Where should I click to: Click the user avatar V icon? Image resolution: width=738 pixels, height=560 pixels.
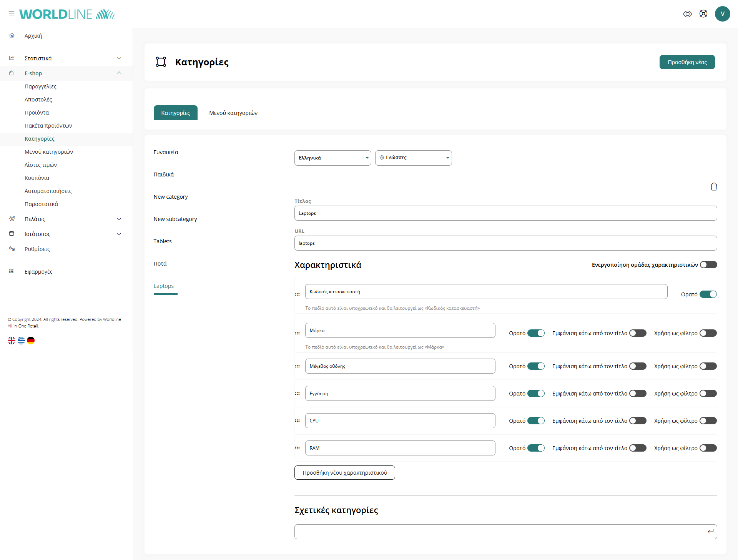[722, 14]
